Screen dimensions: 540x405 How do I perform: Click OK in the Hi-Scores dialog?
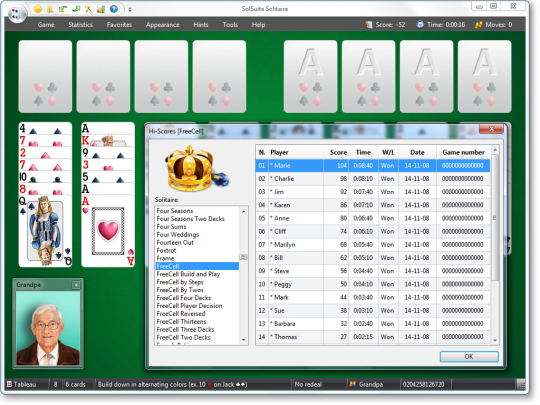point(469,356)
